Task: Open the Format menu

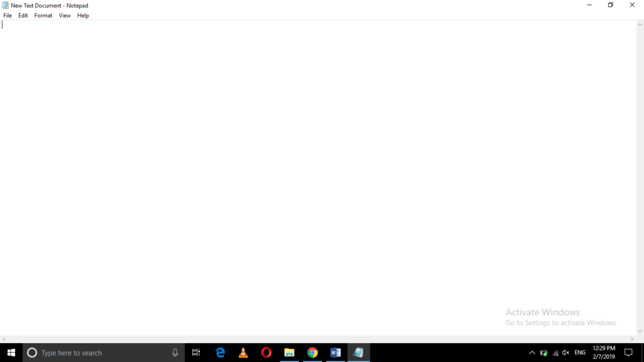Action: coord(43,16)
